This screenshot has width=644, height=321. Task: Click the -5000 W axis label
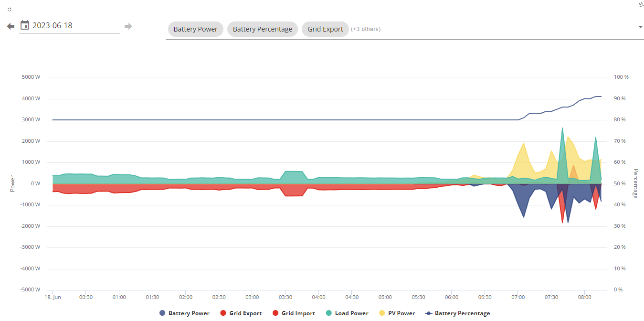pos(30,290)
